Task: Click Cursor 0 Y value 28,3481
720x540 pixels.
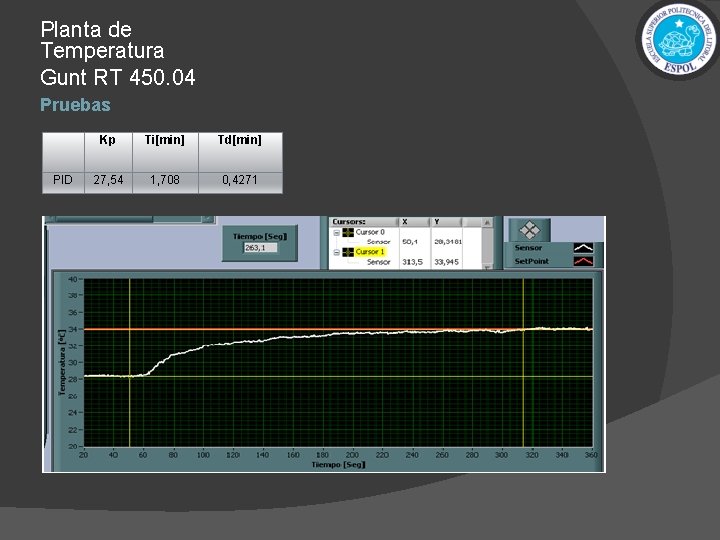Action: point(448,242)
